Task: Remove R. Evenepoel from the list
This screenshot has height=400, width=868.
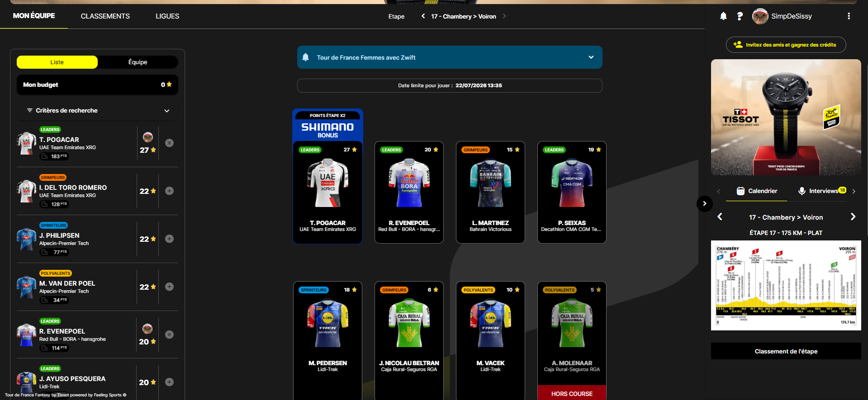Action: (x=169, y=334)
